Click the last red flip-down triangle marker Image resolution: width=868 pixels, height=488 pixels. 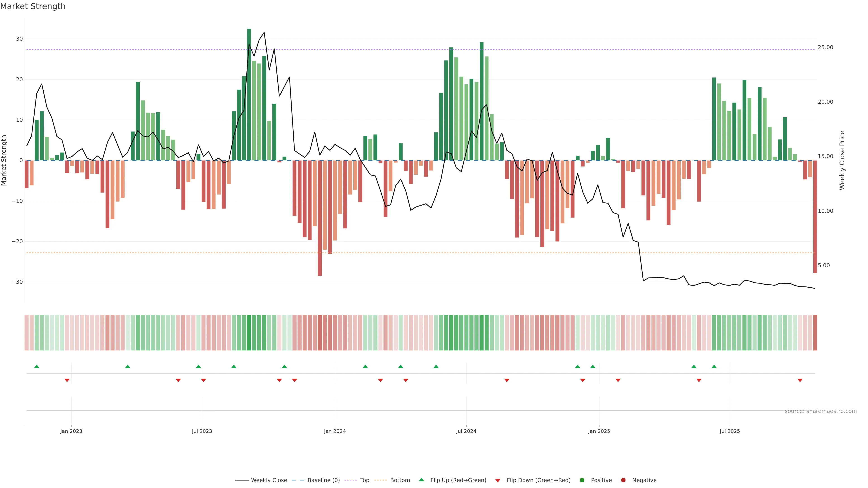(800, 380)
